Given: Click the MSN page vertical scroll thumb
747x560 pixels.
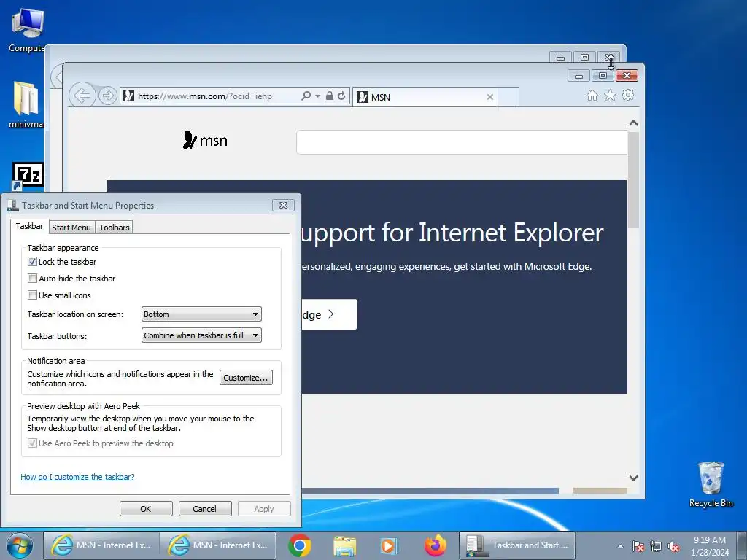Looking at the screenshot, I should pos(633,179).
